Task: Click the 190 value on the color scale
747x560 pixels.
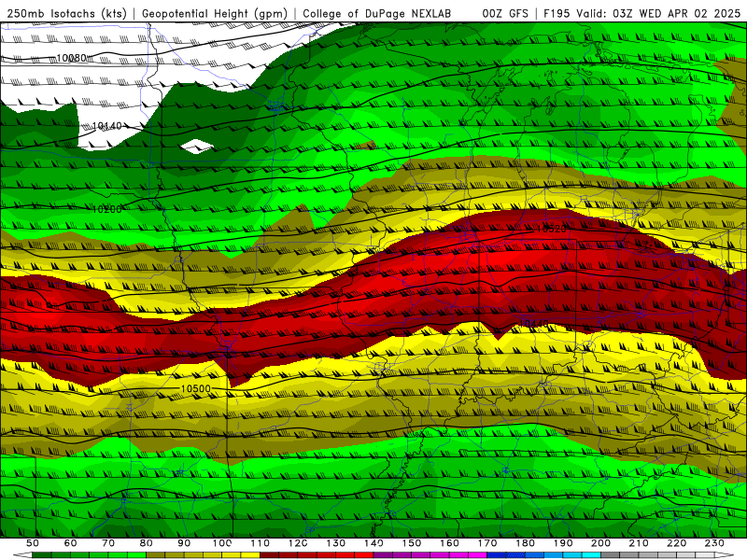Action: [563, 543]
